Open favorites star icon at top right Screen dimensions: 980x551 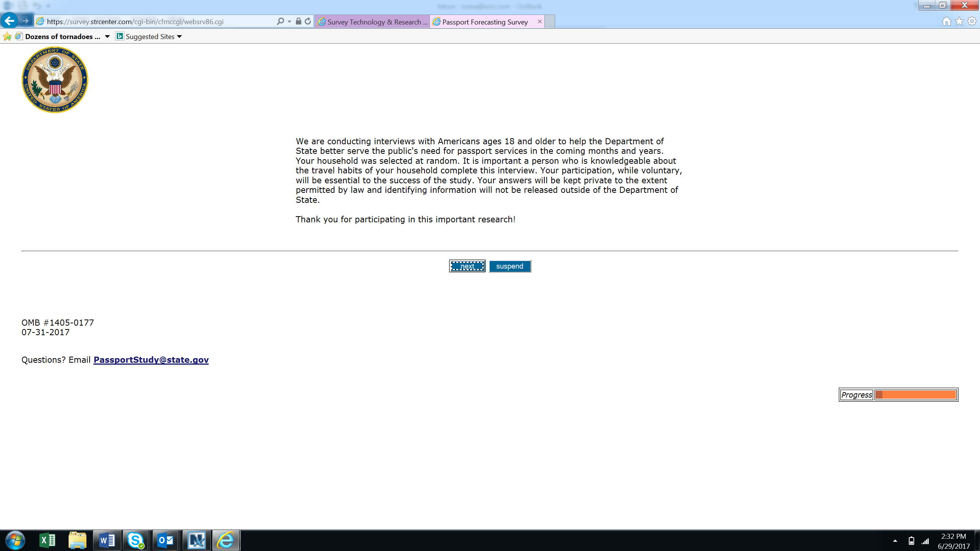tap(959, 21)
